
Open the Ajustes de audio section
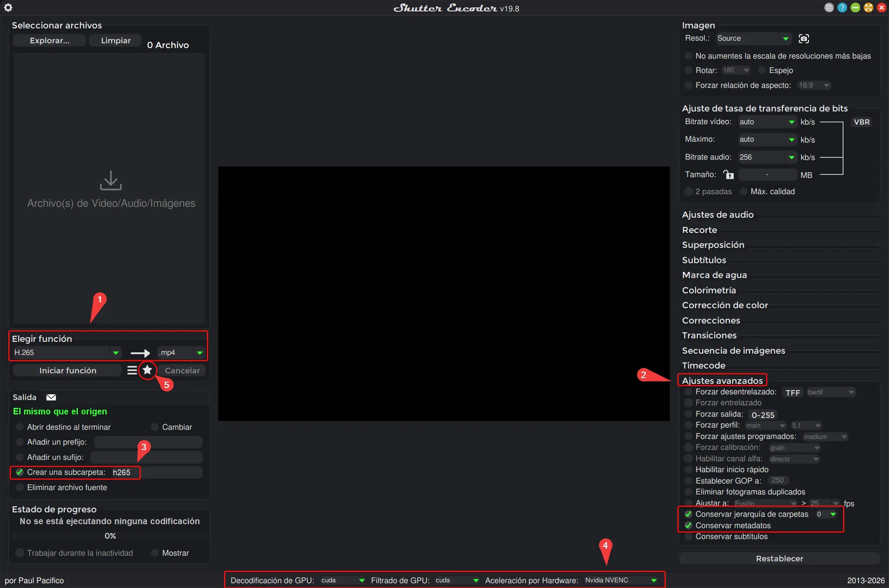pos(718,214)
